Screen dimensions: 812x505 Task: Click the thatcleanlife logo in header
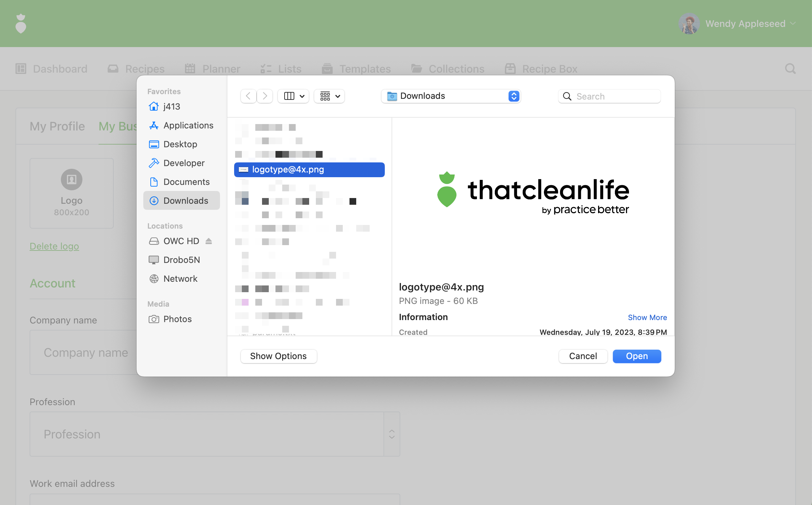click(21, 24)
